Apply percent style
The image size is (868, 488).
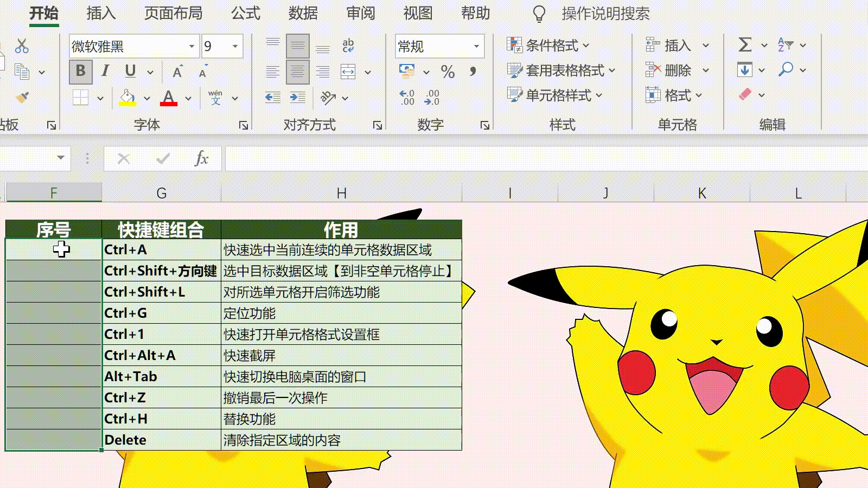448,72
